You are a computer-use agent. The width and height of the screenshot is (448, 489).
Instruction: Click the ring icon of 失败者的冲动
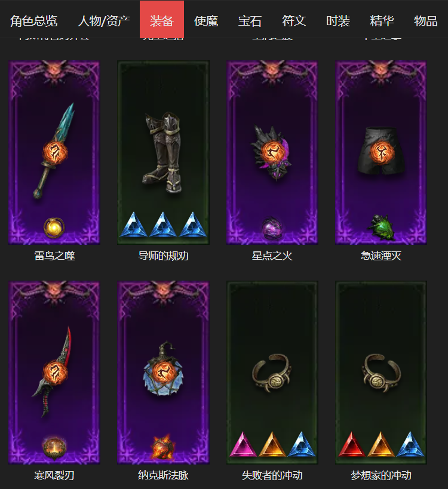pos(272,373)
